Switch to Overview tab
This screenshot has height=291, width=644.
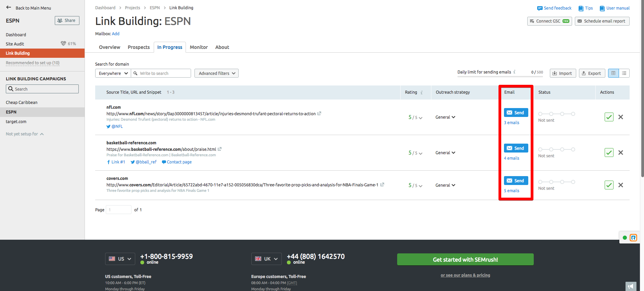point(110,47)
